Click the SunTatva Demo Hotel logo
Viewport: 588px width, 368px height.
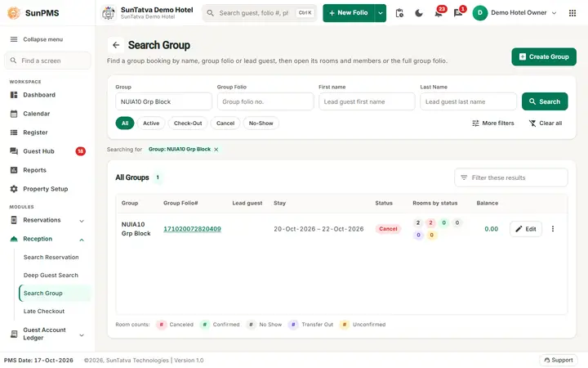point(109,13)
